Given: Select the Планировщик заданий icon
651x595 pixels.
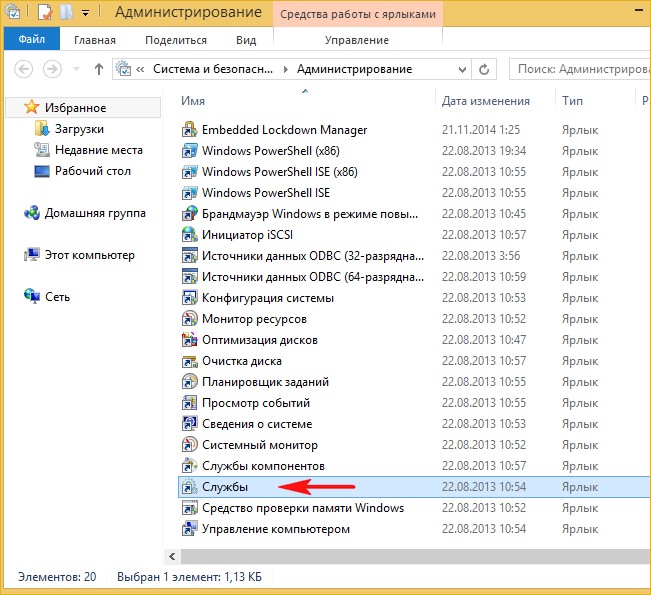Looking at the screenshot, I should point(190,382).
